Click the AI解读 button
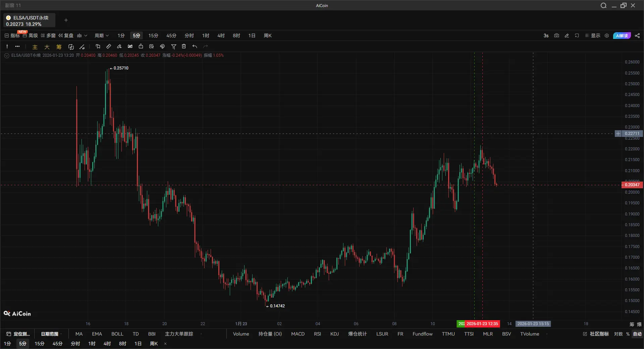 [x=622, y=36]
